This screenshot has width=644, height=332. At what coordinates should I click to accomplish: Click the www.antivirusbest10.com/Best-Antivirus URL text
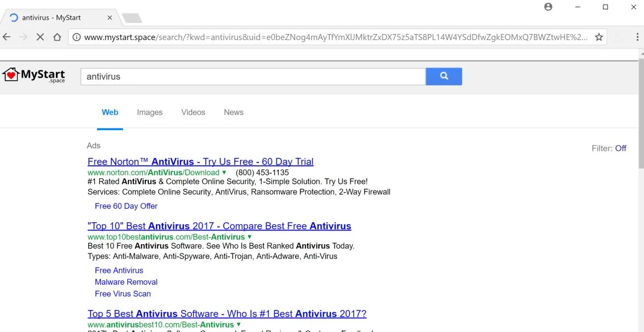(161, 325)
